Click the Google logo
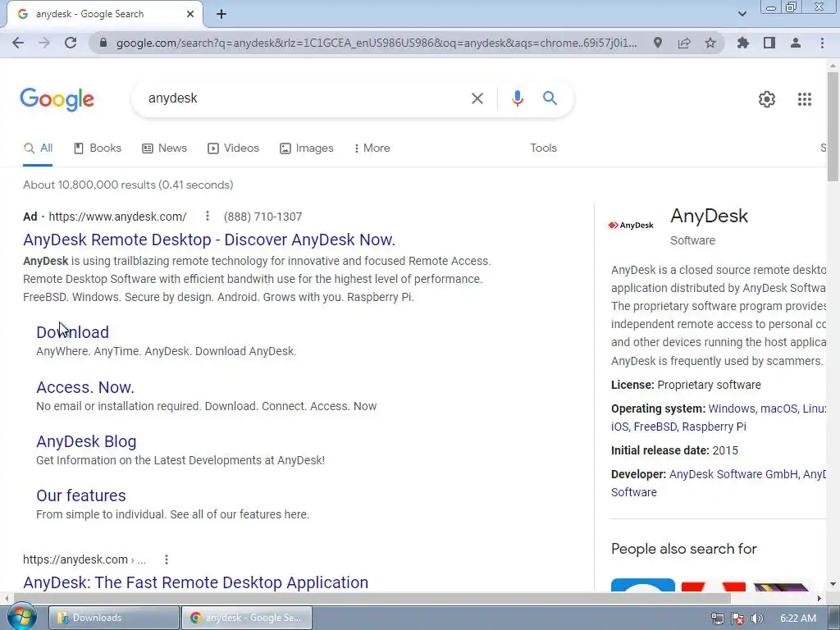840x630 pixels. tap(57, 99)
